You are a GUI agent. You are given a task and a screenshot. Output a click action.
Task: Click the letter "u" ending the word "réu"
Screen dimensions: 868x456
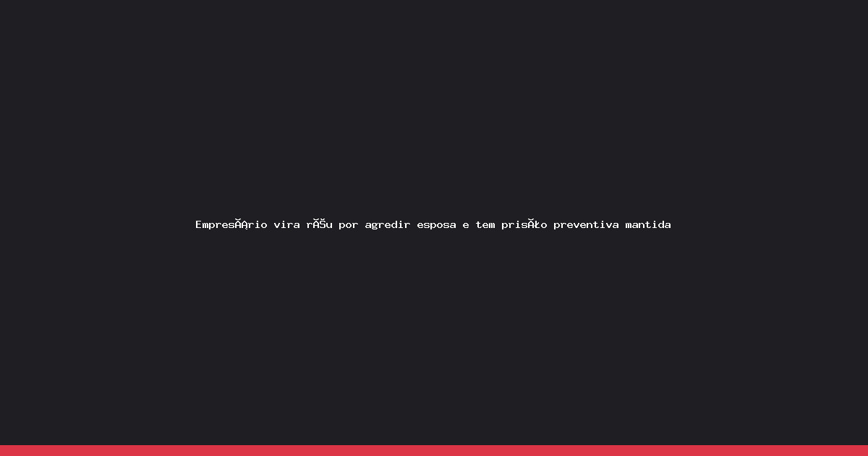point(328,225)
